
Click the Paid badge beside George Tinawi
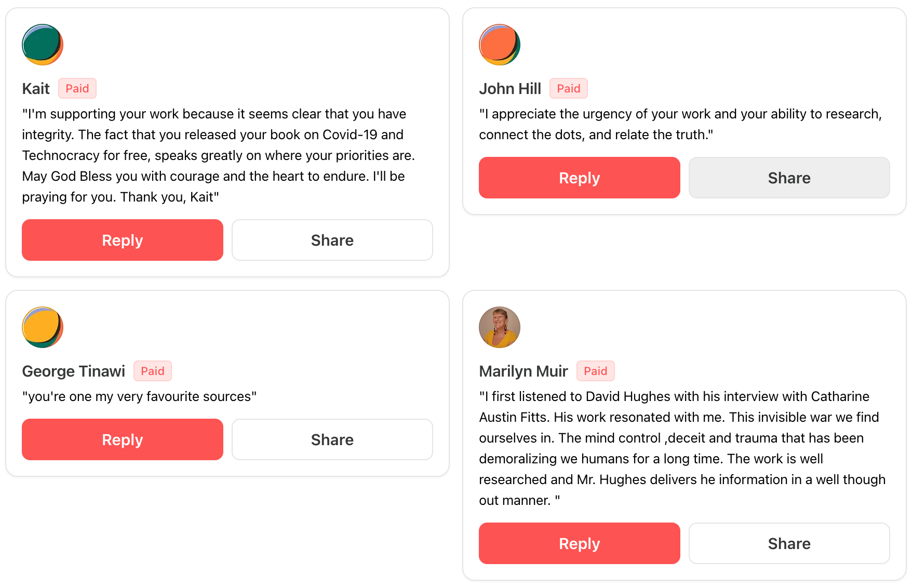click(x=153, y=371)
